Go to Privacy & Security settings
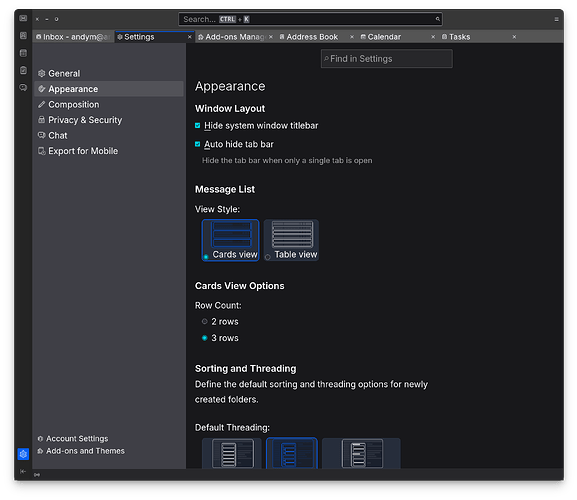Screen dimensions: 577x500 pyautogui.click(x=85, y=120)
